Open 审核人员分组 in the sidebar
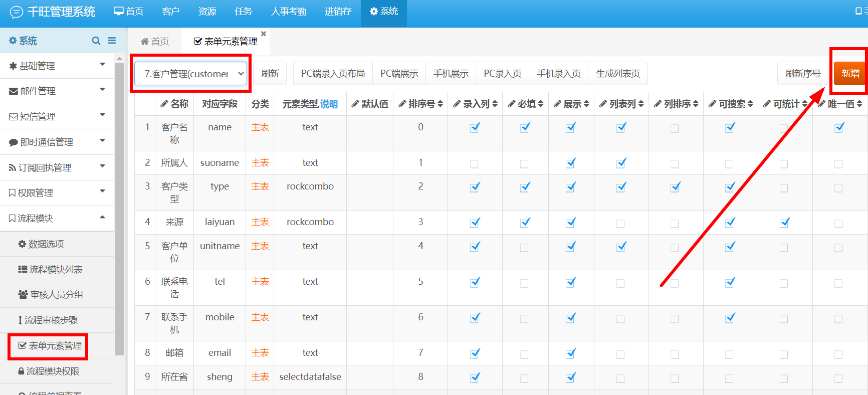 pos(51,294)
